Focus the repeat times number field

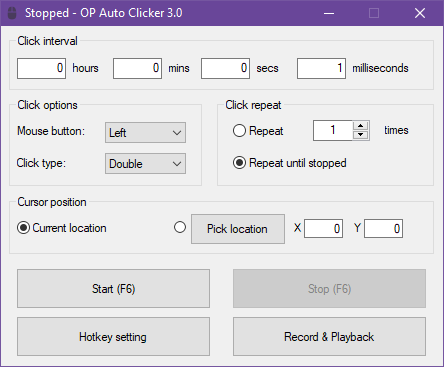(333, 130)
